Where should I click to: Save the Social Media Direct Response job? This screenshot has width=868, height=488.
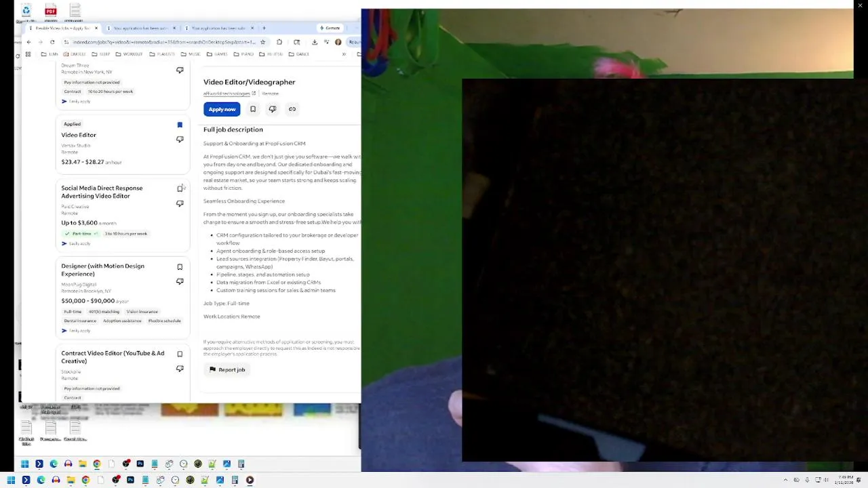[180, 188]
